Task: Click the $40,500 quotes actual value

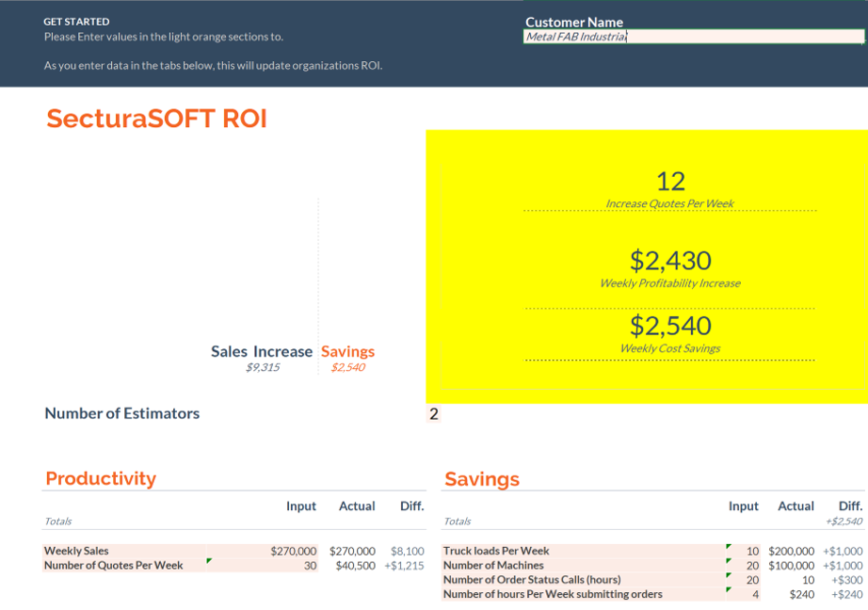Action: [x=356, y=566]
